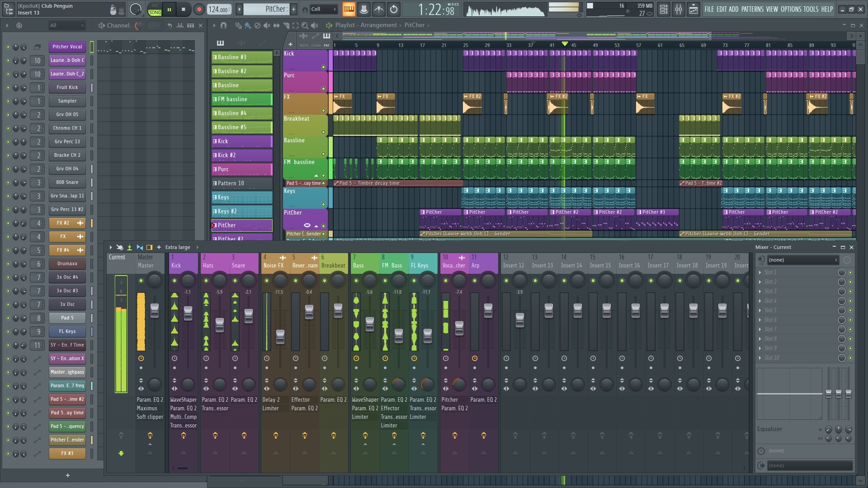Select the Drumaxx channel button

67,263
